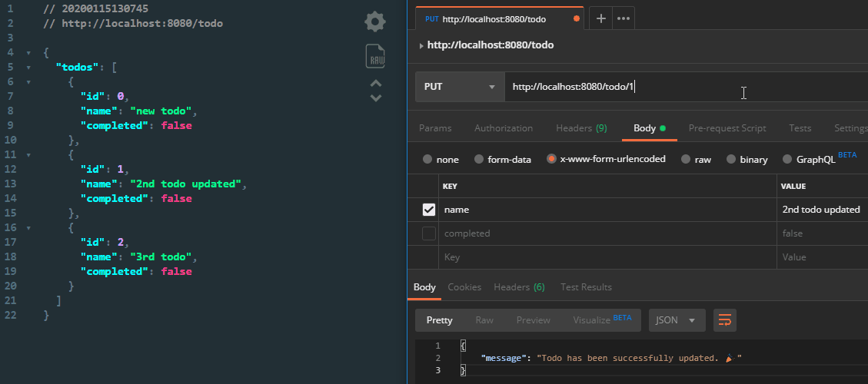Image resolution: width=868 pixels, height=384 pixels.
Task: Click the success message string in response
Action: click(639, 358)
